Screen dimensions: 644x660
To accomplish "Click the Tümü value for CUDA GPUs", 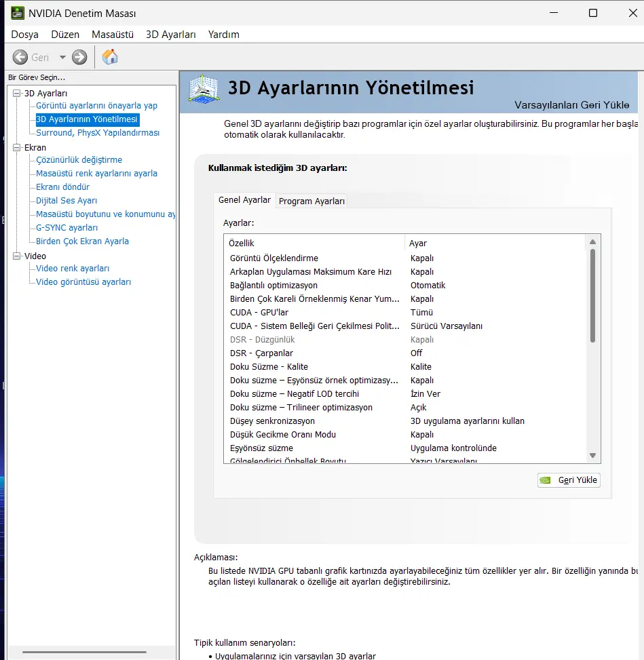I will [421, 312].
